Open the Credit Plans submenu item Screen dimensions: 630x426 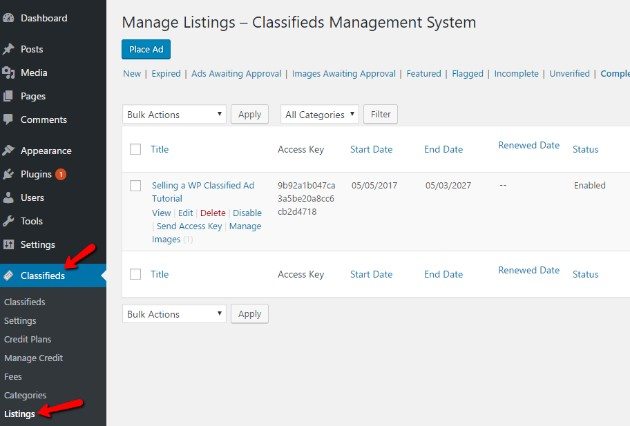click(x=28, y=339)
